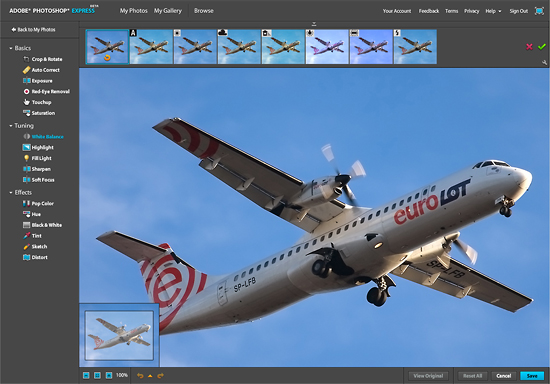Click the undo arrow in bottom toolbar
This screenshot has height=384, width=550.
140,376
